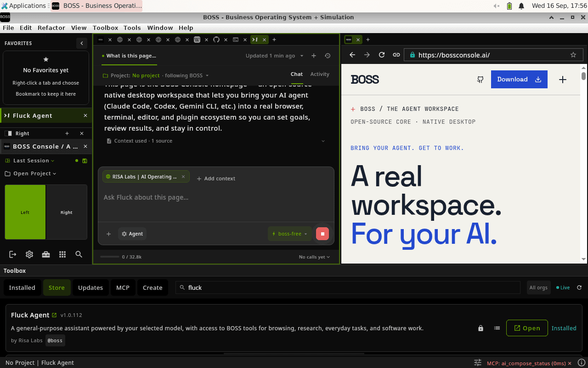588x368 pixels.
Task: Click the search magnifier in sidebar bottom bar
Action: point(79,254)
